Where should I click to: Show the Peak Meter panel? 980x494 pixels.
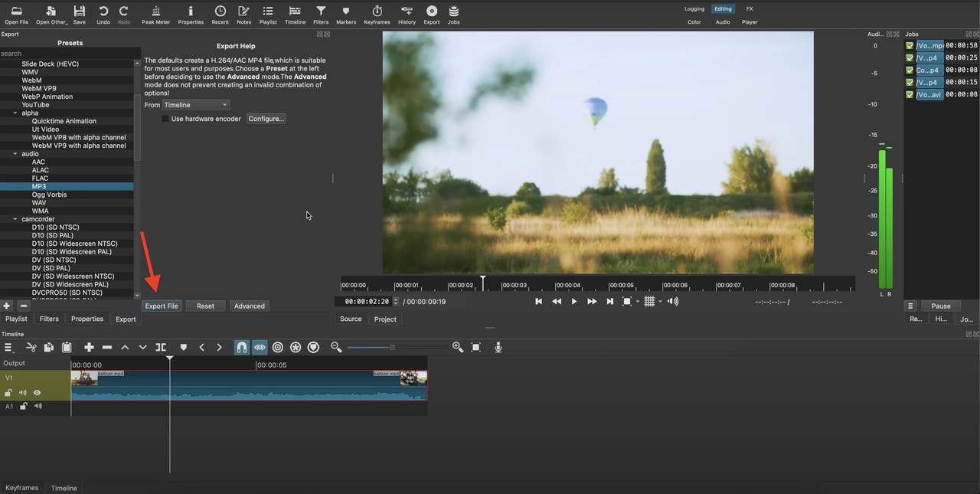click(x=156, y=14)
